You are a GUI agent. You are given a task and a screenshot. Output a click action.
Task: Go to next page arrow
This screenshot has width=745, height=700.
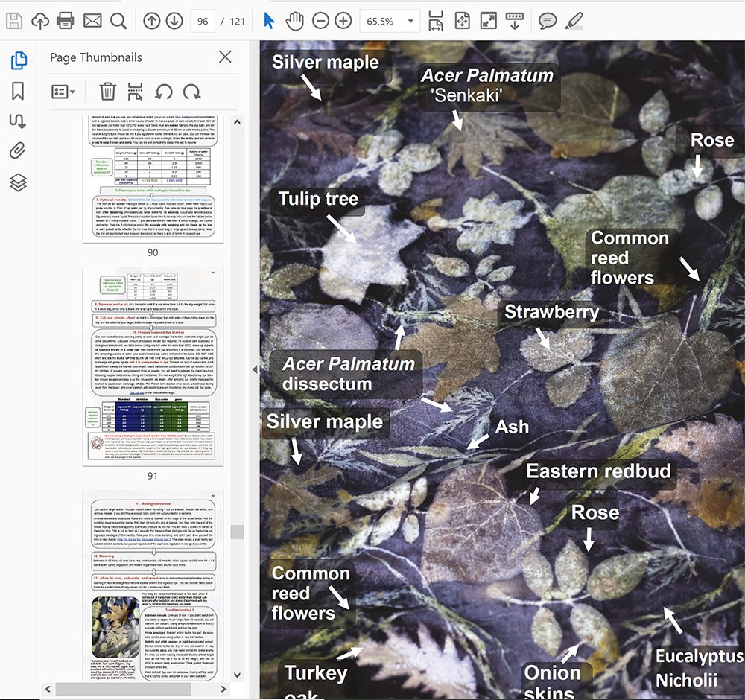(x=174, y=21)
